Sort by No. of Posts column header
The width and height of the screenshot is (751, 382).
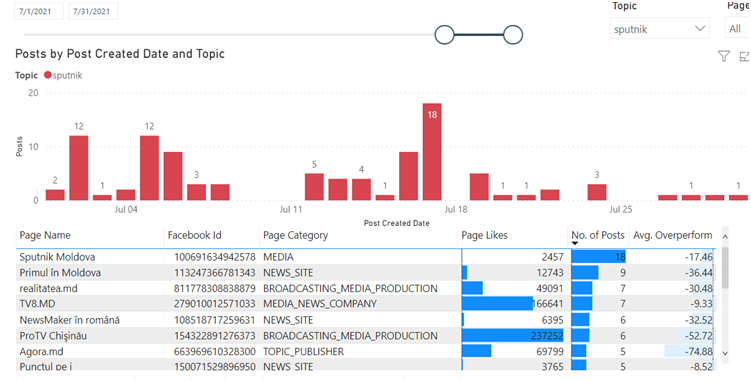(x=598, y=235)
